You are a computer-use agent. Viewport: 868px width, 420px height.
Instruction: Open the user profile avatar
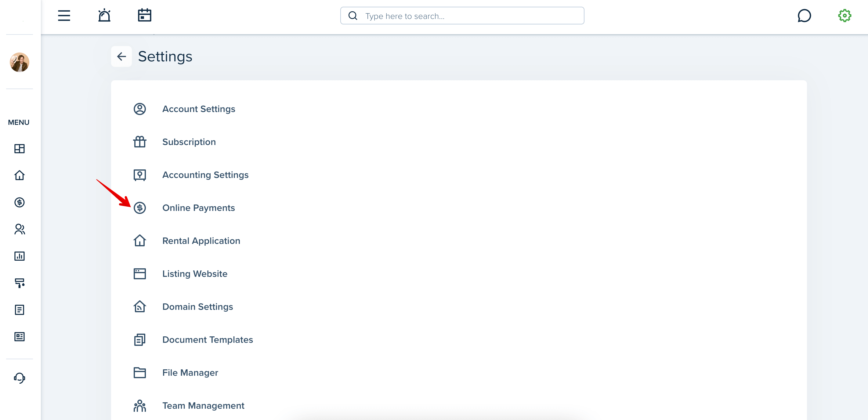tap(20, 62)
